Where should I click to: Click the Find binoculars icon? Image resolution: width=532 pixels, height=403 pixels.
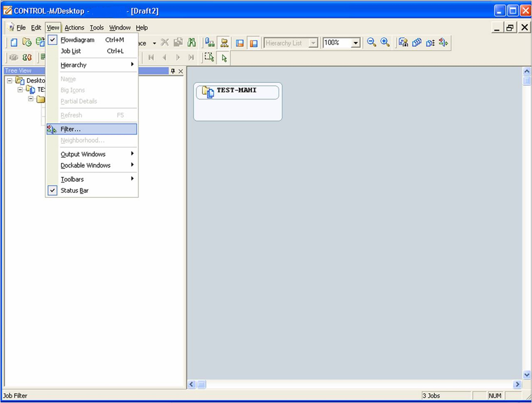(x=192, y=43)
